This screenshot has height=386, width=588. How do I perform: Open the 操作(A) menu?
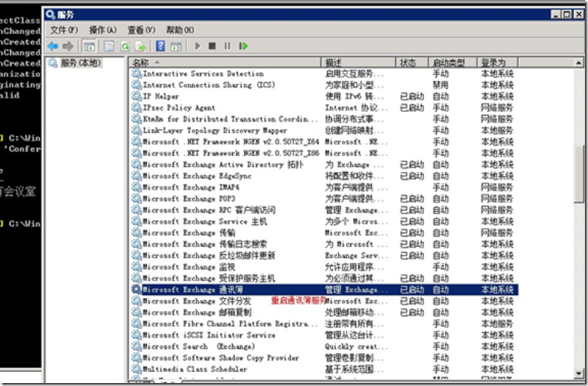point(103,30)
